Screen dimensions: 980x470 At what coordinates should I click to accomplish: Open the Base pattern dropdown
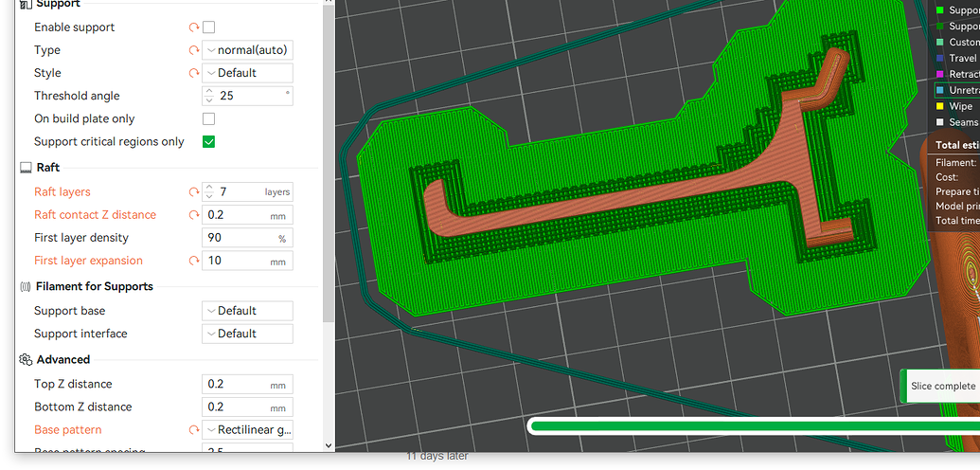coord(247,430)
